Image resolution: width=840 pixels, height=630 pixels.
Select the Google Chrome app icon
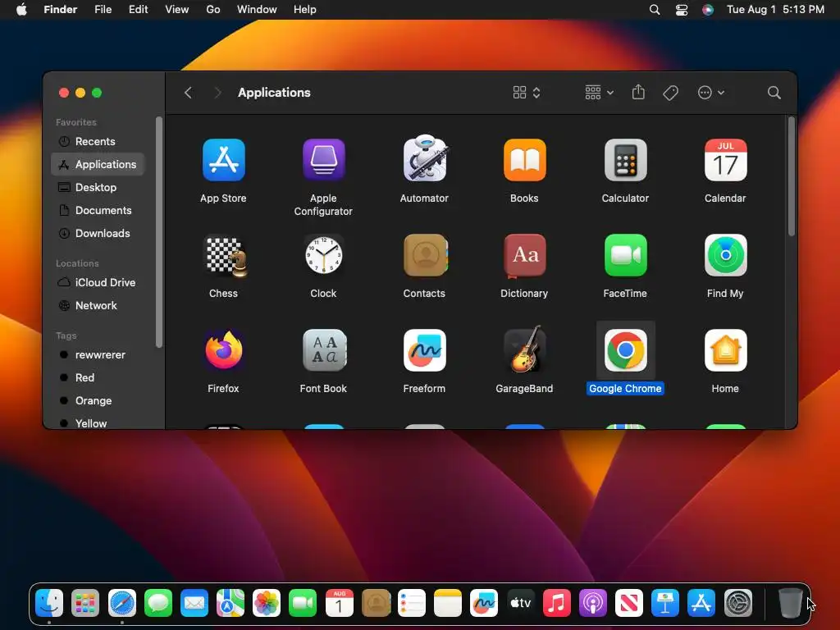pyautogui.click(x=625, y=350)
